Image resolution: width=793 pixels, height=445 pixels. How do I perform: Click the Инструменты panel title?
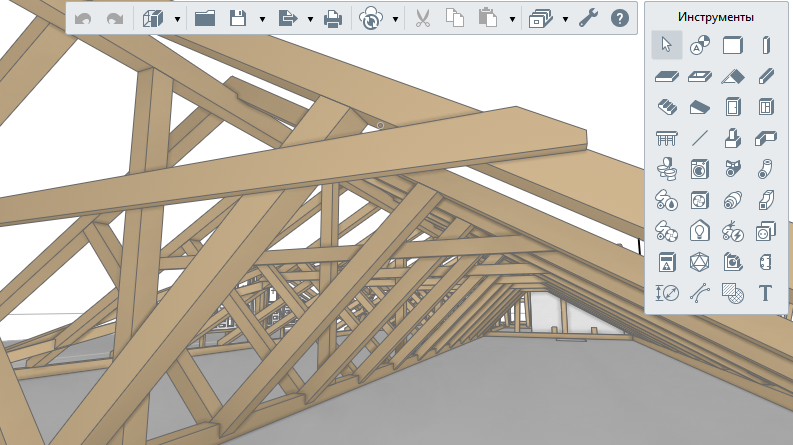(716, 17)
